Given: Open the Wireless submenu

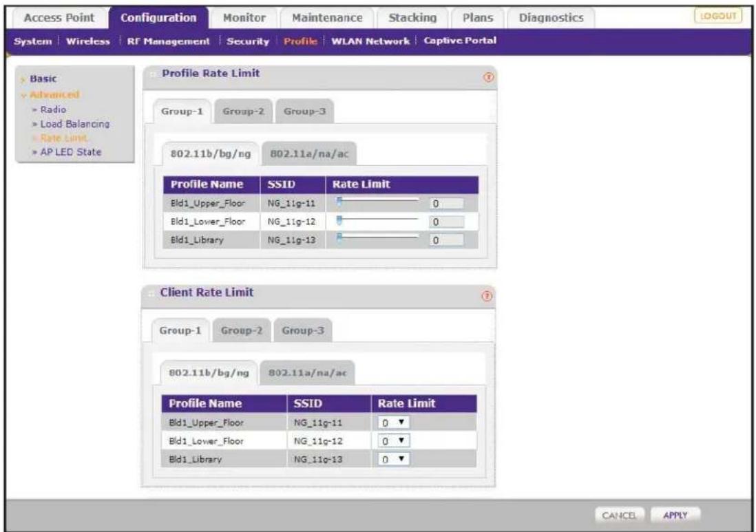Looking at the screenshot, I should 87,41.
